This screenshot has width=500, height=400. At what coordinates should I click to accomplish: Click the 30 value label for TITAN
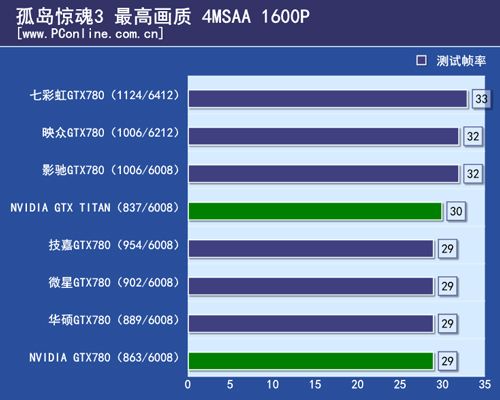[456, 211]
